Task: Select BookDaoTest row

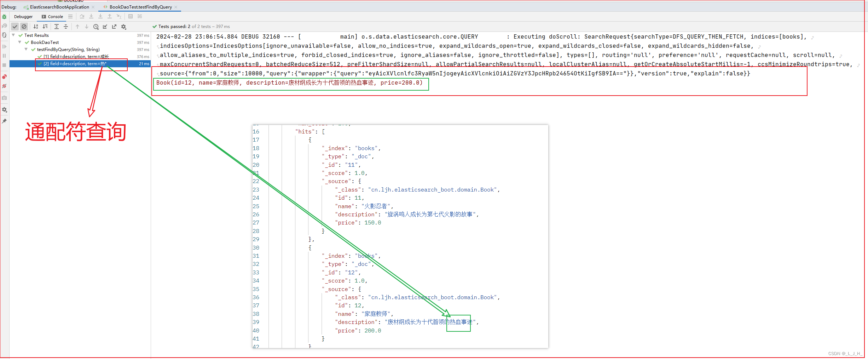Action: point(80,42)
